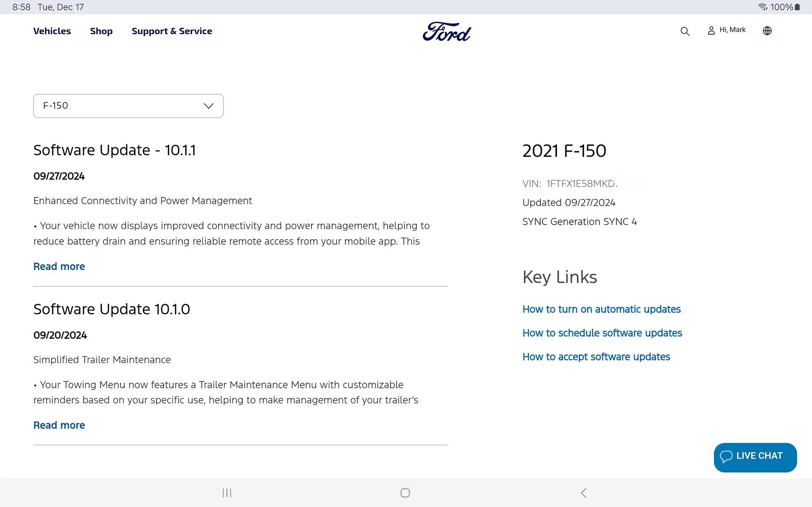Click Simplified Trailer Maintenance text
The width and height of the screenshot is (812, 507).
pyautogui.click(x=102, y=360)
